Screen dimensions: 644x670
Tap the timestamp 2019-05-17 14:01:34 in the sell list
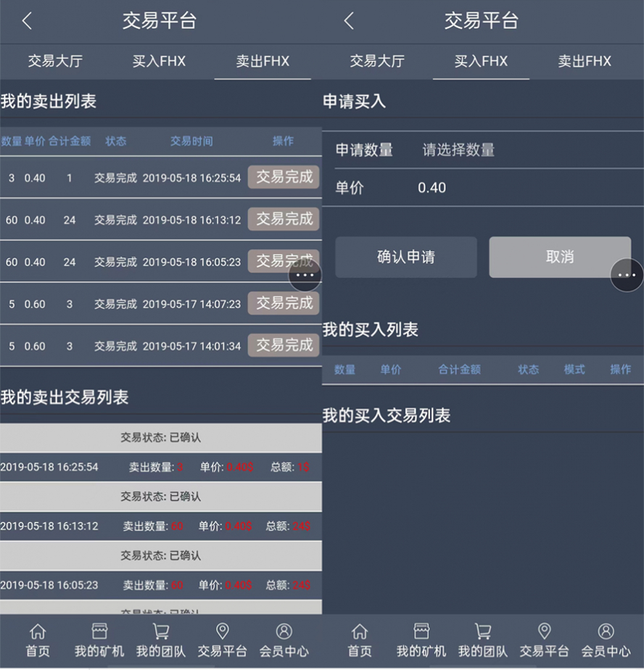192,346
